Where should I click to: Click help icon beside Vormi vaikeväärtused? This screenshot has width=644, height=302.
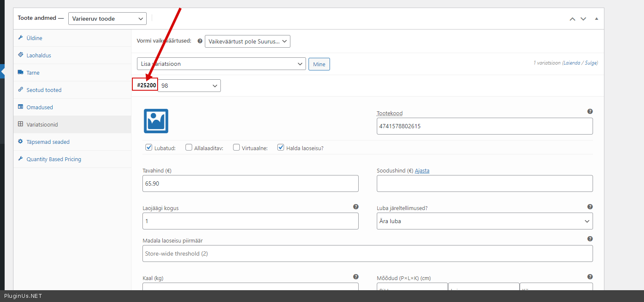pyautogui.click(x=200, y=41)
